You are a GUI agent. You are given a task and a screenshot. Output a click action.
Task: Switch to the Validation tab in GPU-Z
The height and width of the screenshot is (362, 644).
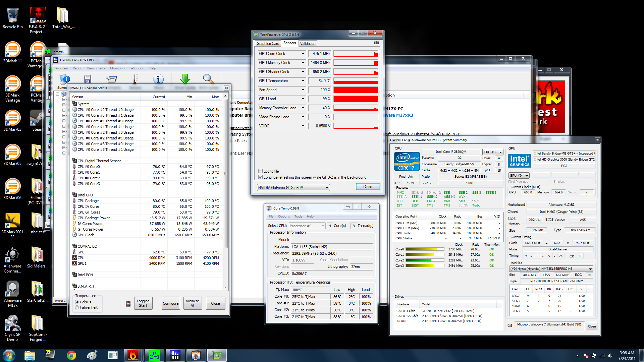click(308, 44)
